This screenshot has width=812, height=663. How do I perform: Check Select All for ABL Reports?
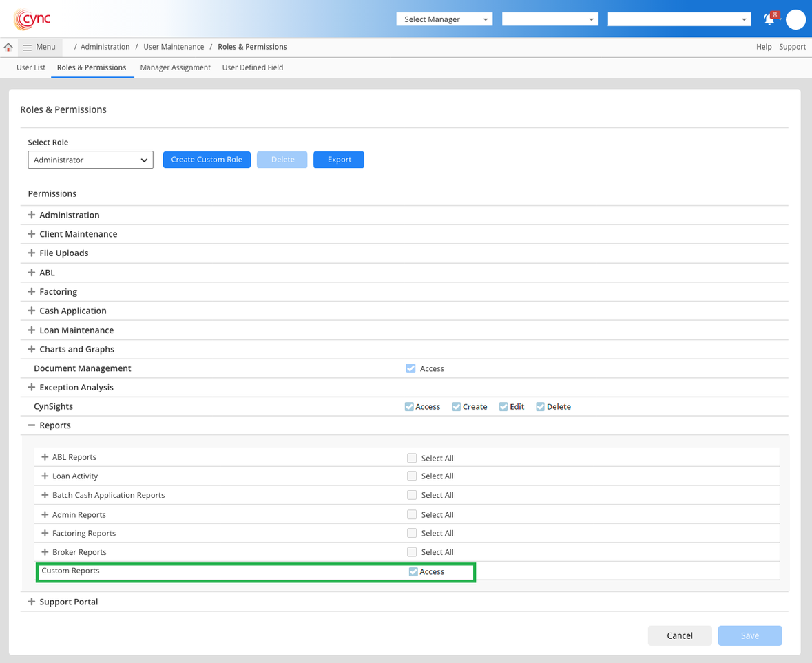(x=412, y=458)
